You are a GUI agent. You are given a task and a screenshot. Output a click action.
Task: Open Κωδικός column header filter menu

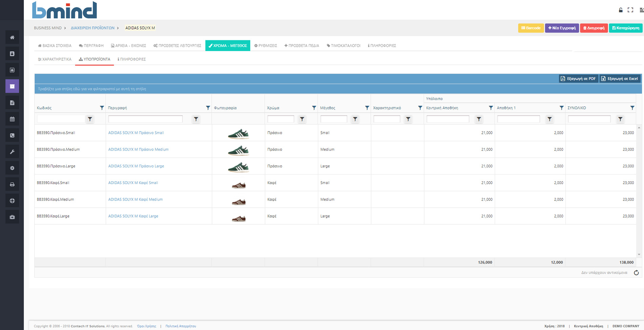tap(102, 108)
